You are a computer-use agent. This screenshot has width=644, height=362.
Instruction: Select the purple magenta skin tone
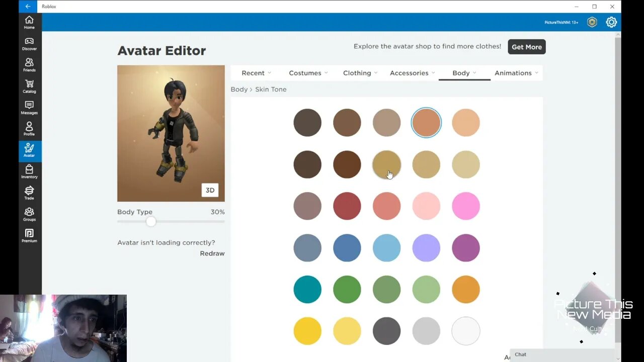[x=466, y=248]
